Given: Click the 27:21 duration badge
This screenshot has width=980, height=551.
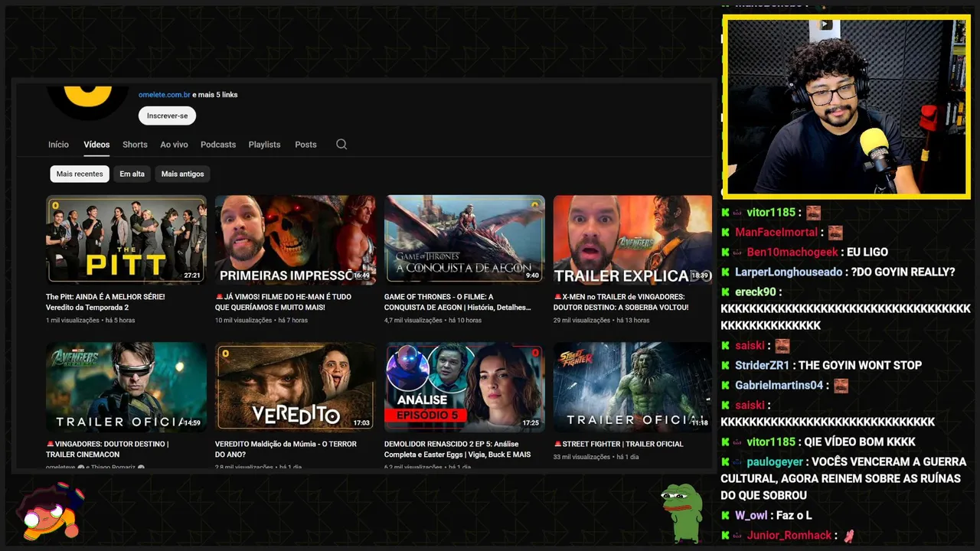Looking at the screenshot, I should [x=192, y=275].
